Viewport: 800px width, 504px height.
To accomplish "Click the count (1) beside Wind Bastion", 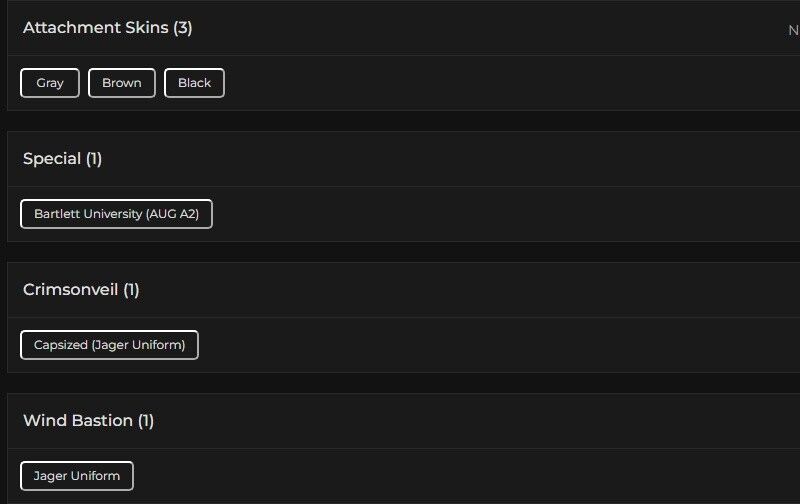I will 146,421.
